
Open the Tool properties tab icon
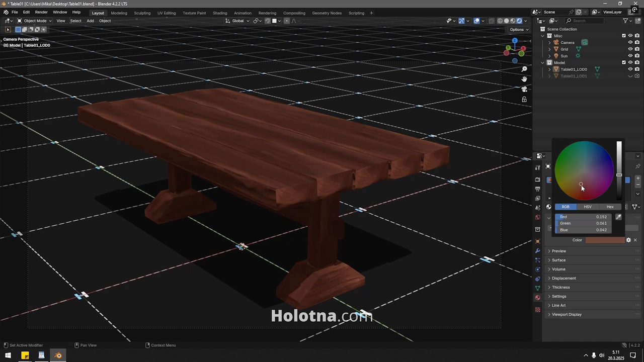pyautogui.click(x=537, y=167)
